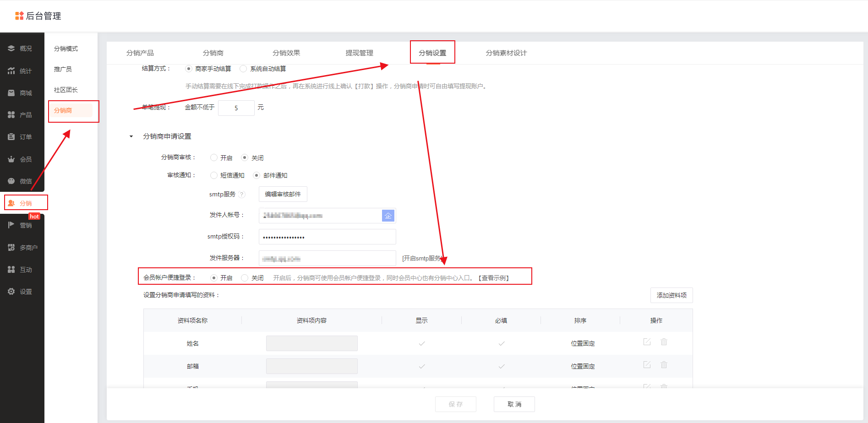This screenshot has height=423, width=868.
Task: Click the 添加资料项 button
Action: [x=671, y=295]
